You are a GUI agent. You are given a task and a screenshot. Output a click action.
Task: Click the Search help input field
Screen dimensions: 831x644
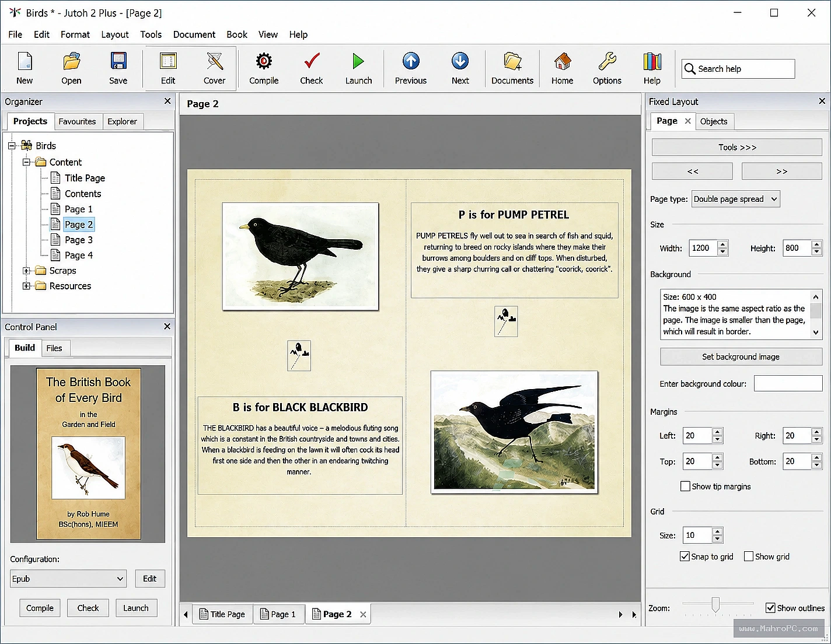(x=738, y=69)
